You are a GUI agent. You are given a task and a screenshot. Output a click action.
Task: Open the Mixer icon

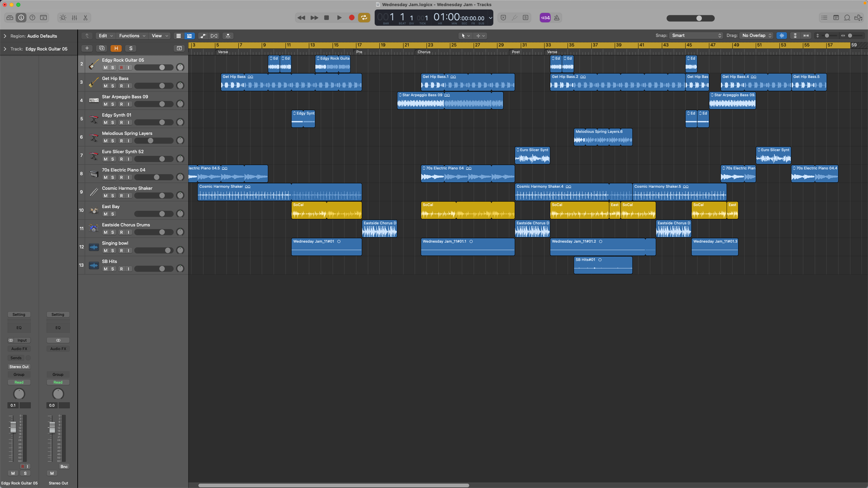point(74,18)
